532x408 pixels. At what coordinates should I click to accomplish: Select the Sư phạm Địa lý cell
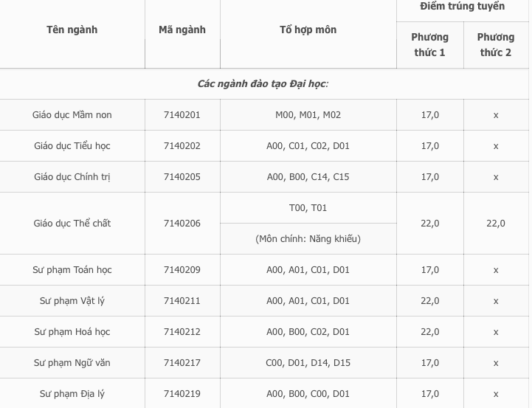click(x=72, y=394)
